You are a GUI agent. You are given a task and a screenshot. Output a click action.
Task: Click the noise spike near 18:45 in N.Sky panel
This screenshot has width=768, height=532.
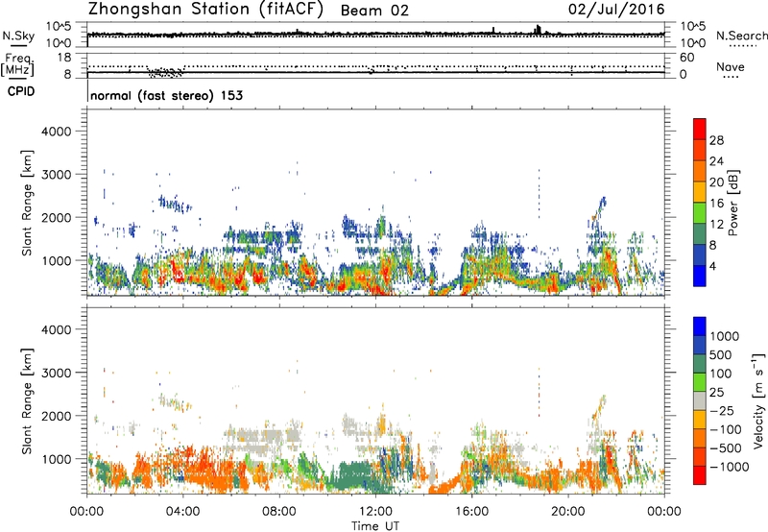click(x=539, y=30)
